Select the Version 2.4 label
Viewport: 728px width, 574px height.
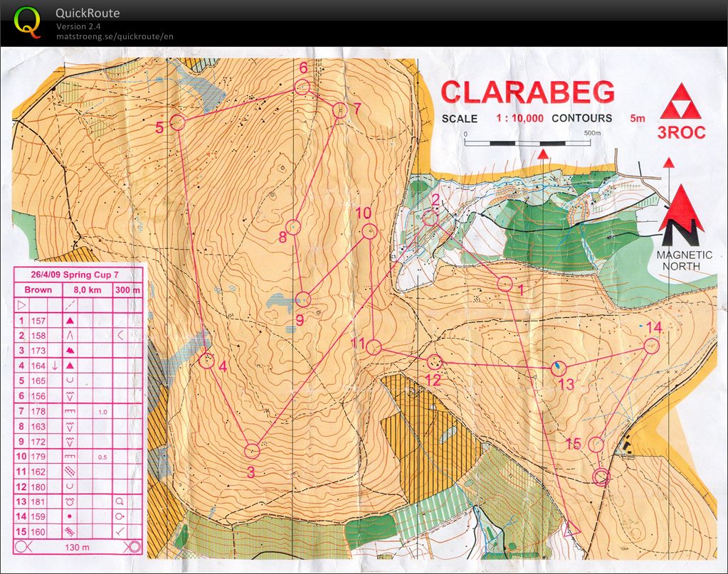point(78,26)
